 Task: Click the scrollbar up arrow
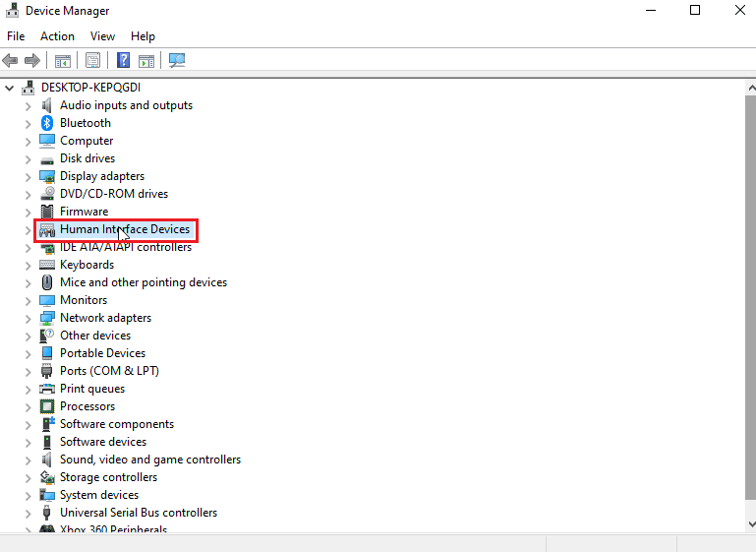click(x=751, y=88)
